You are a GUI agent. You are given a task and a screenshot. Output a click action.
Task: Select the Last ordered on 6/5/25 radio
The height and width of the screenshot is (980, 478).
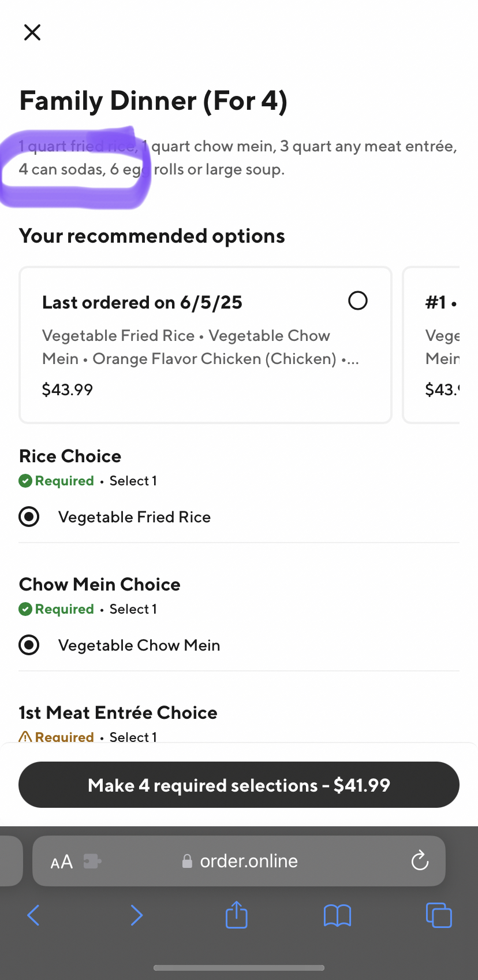tap(357, 300)
